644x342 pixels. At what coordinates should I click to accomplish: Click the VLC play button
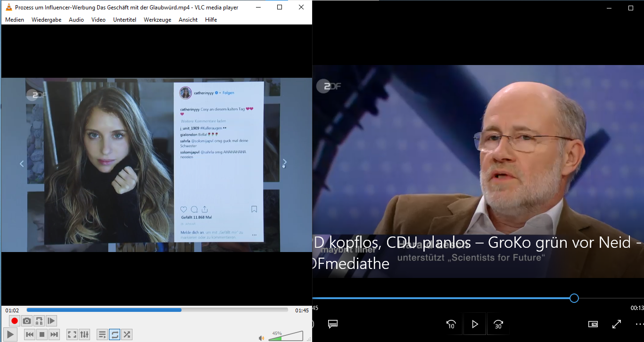coord(10,334)
